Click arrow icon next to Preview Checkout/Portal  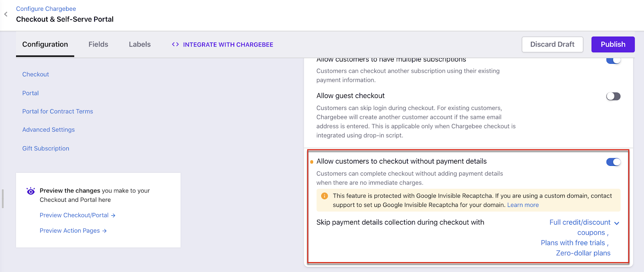(113, 216)
